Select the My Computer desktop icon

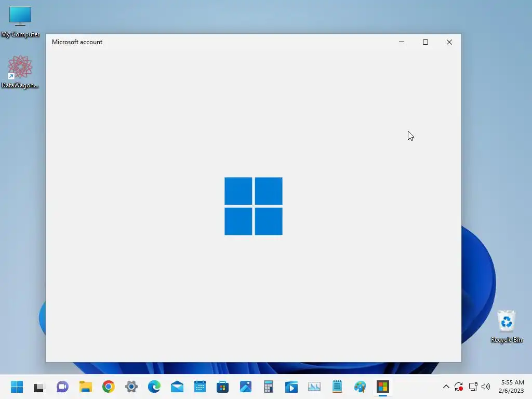tap(20, 21)
